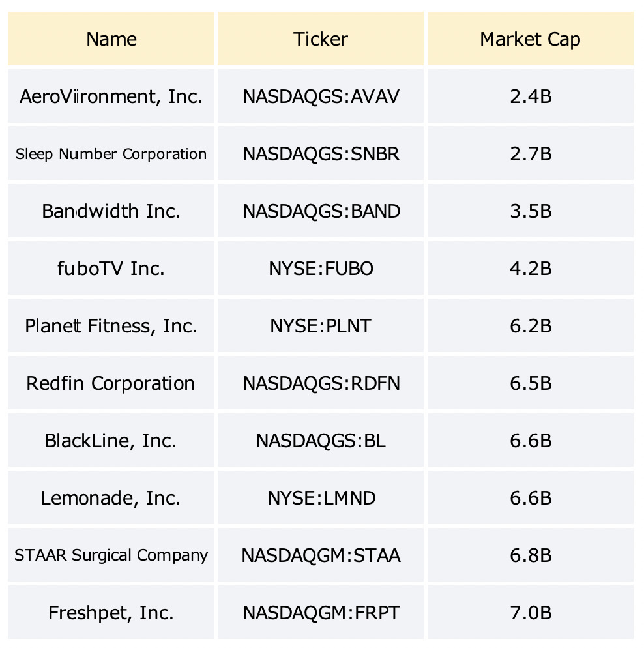644x648 pixels.
Task: Select the AeroVironment, Inc. name cell
Action: [111, 96]
